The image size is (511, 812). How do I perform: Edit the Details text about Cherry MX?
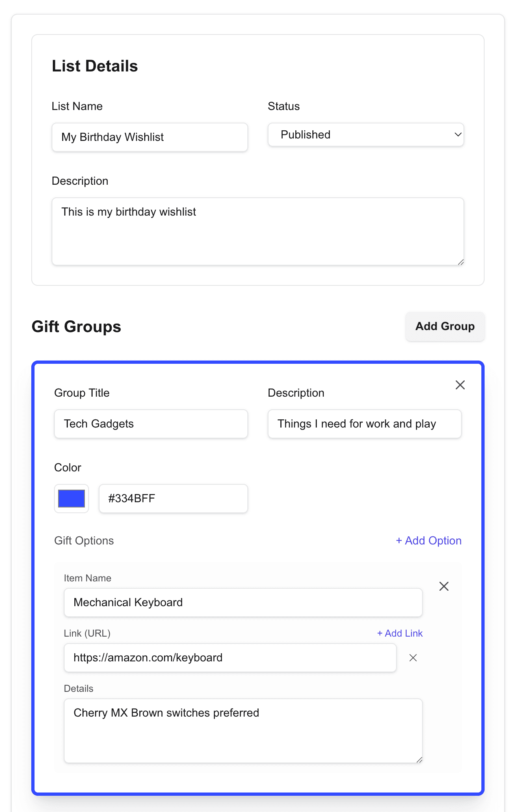[243, 731]
